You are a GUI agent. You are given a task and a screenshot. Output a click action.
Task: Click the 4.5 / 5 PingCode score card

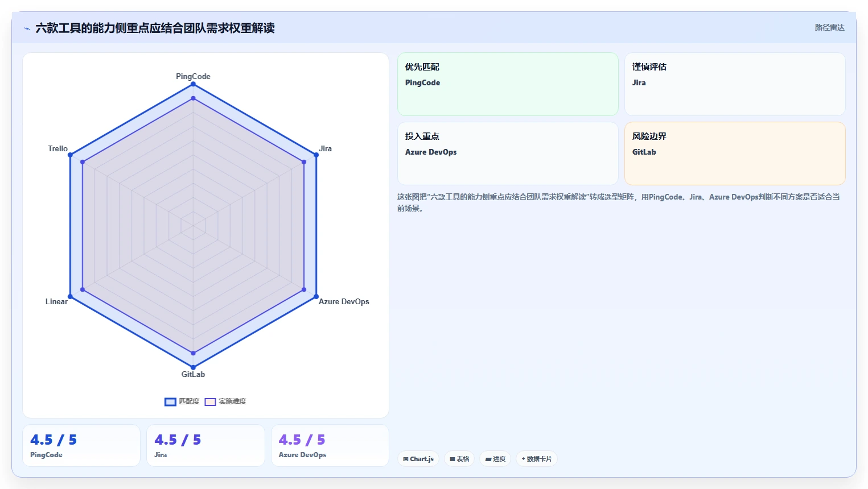point(81,445)
